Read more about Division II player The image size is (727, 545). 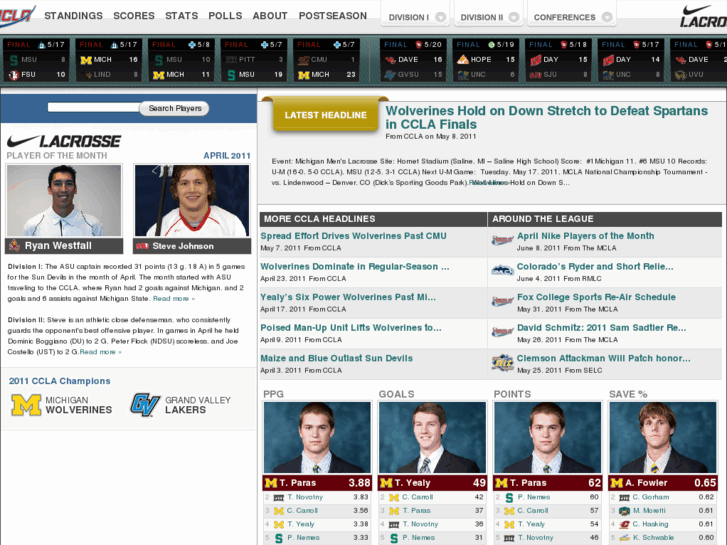(101, 352)
